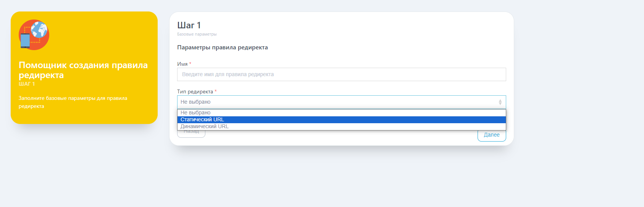Click the redirect globe icon on yellow card
644x207 pixels.
click(x=34, y=35)
